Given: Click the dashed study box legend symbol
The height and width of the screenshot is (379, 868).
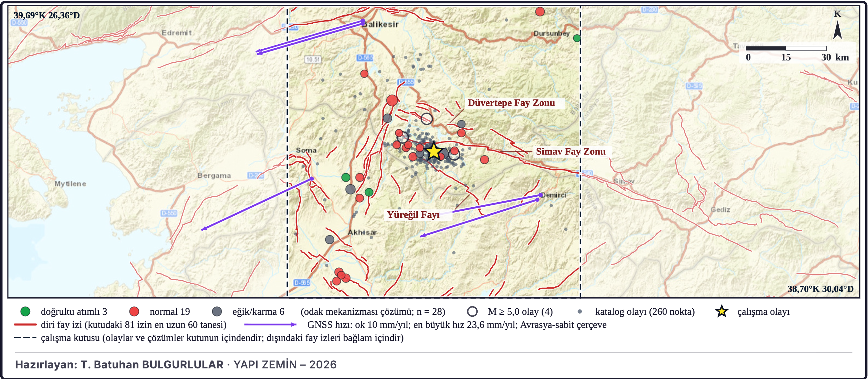Looking at the screenshot, I should (x=25, y=338).
